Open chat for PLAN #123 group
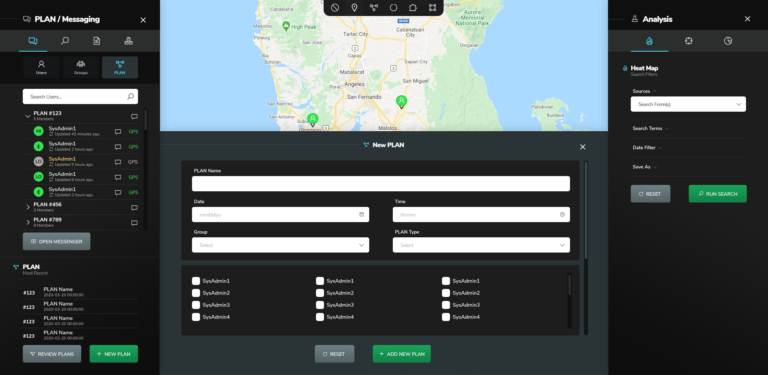This screenshot has width=768, height=375. point(134,117)
